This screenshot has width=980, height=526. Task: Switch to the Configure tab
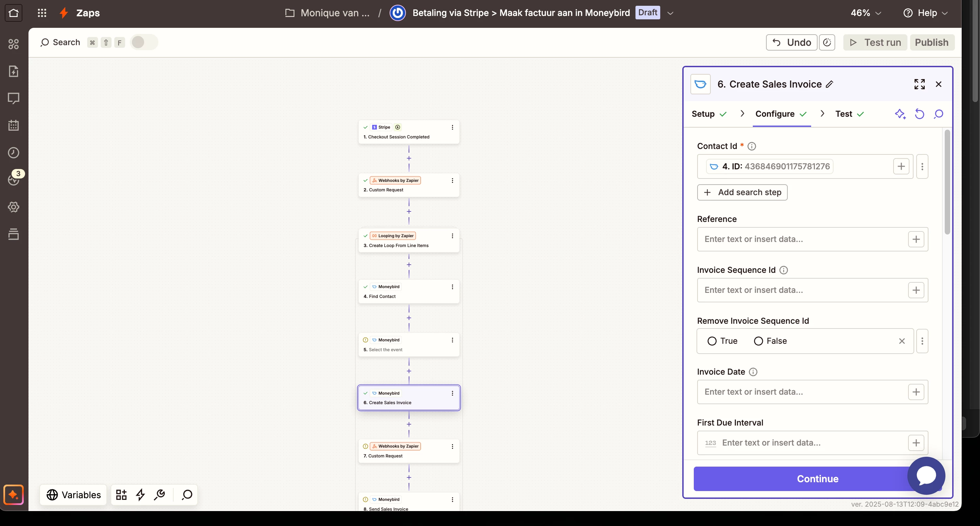781,114
